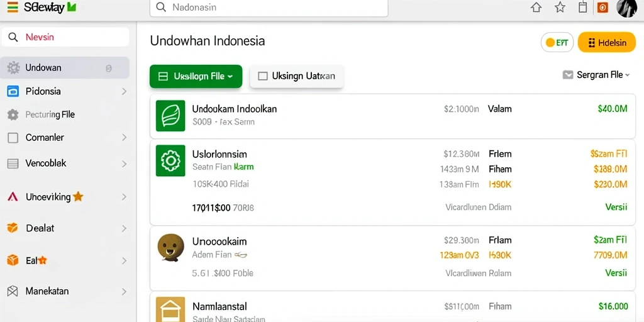Click the envelope icon beside Sergran File
This screenshot has height=322, width=644.
(568, 75)
